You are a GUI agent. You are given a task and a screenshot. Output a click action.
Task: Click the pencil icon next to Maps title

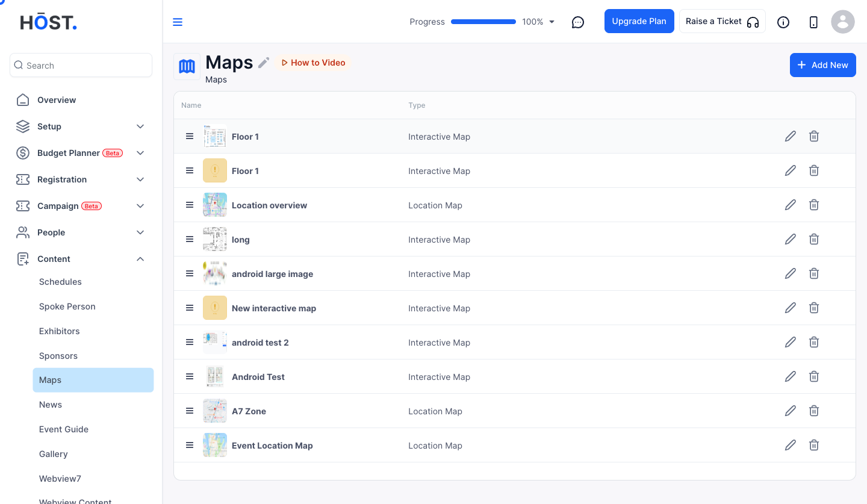click(264, 63)
